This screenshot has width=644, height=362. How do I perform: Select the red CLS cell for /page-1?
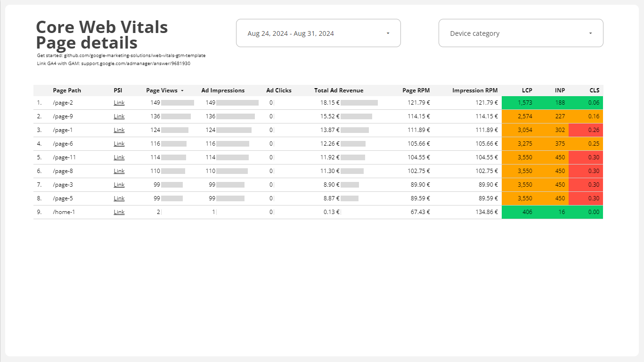585,130
